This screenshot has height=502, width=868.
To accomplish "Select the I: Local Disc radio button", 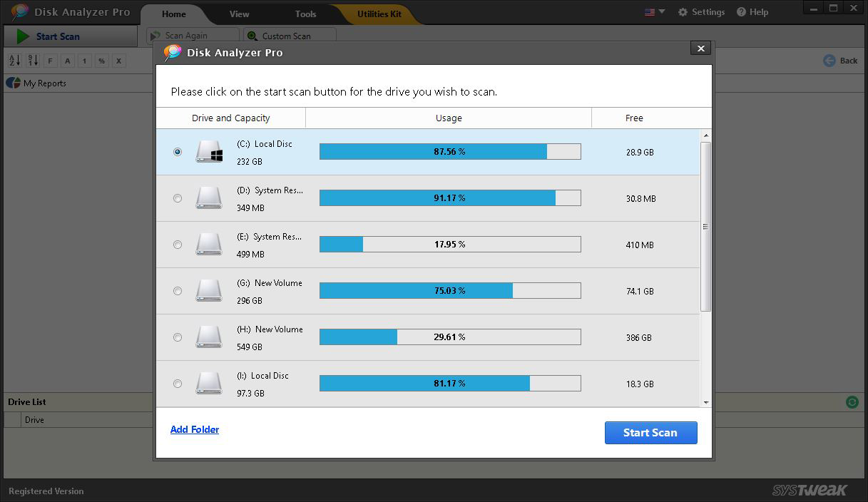I will 178,384.
